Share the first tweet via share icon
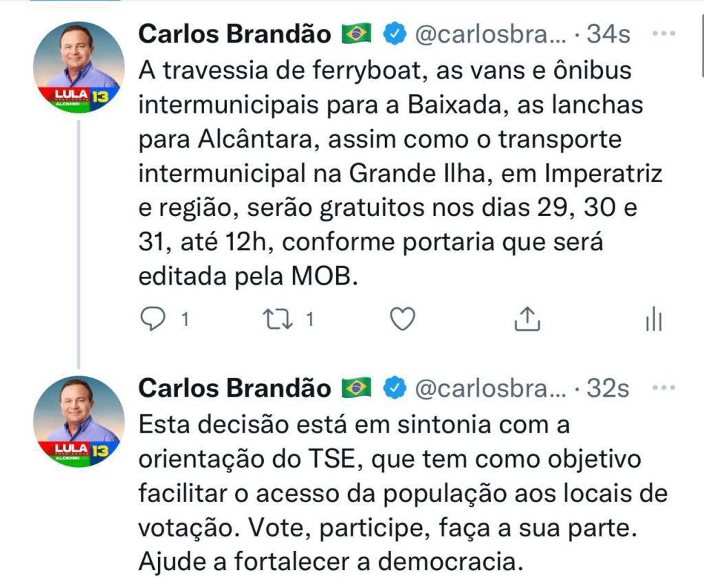 coord(526,318)
